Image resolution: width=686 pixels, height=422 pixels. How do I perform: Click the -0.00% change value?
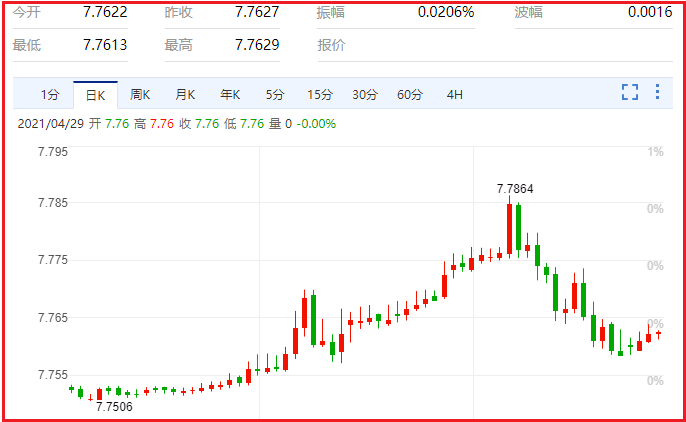tap(316, 124)
